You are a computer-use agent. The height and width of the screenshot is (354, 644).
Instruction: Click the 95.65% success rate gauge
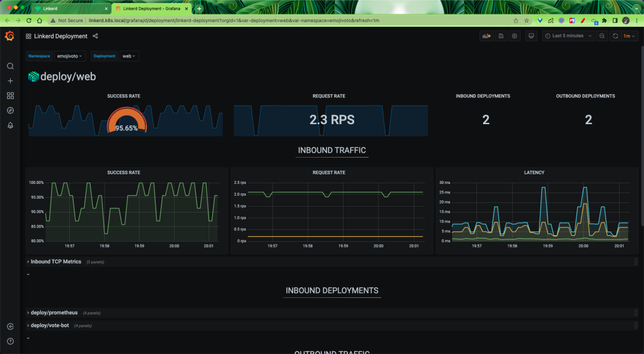(126, 121)
